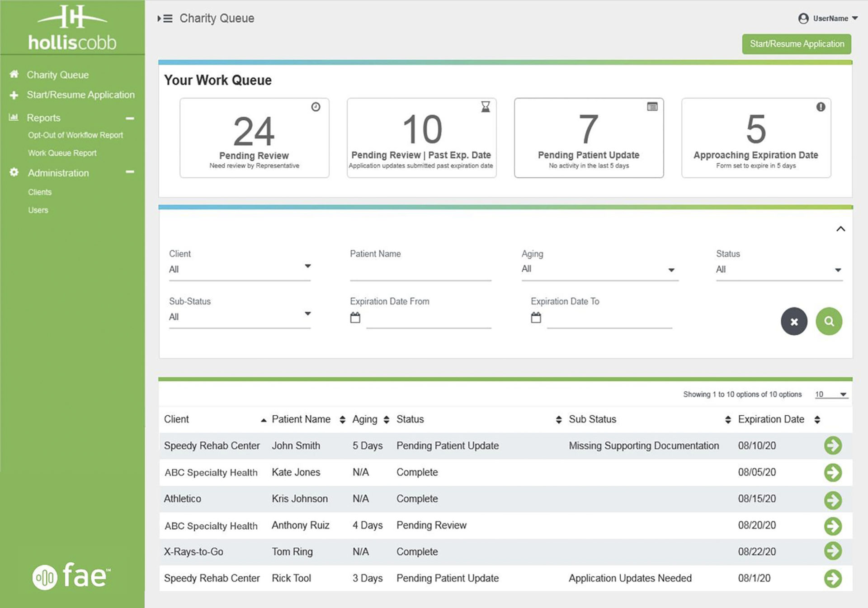Viewport: 868px width, 608px height.
Task: Click the green search filter button
Action: point(829,321)
